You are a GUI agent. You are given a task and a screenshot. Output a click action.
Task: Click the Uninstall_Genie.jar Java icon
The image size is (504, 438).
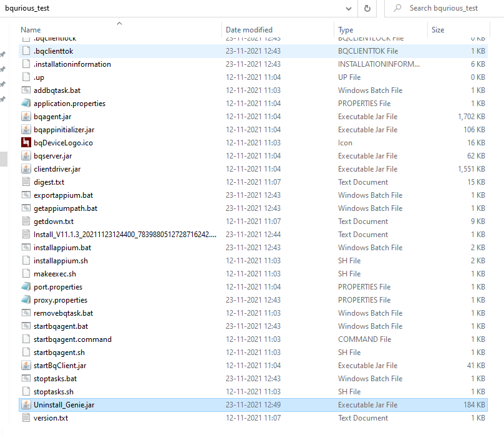pos(26,404)
